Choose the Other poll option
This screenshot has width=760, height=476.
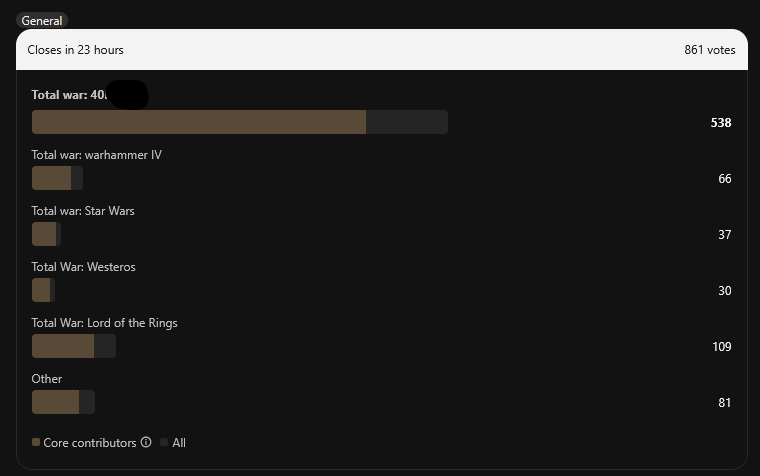(47, 379)
